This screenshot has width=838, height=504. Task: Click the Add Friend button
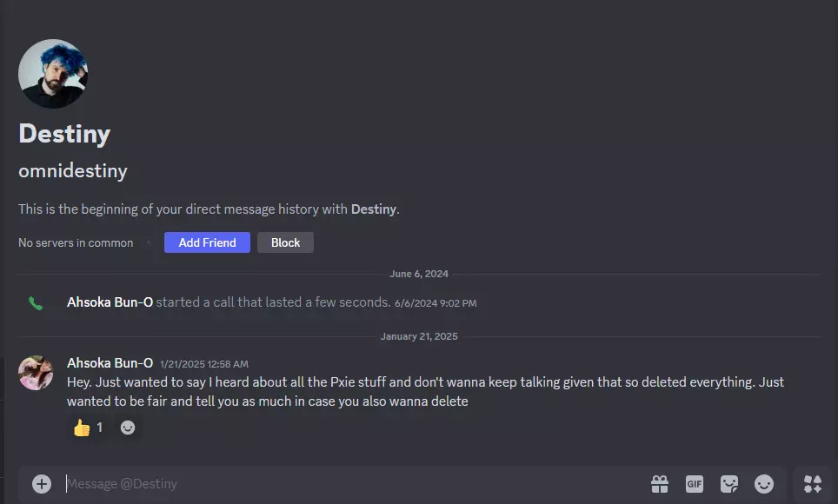coord(207,242)
